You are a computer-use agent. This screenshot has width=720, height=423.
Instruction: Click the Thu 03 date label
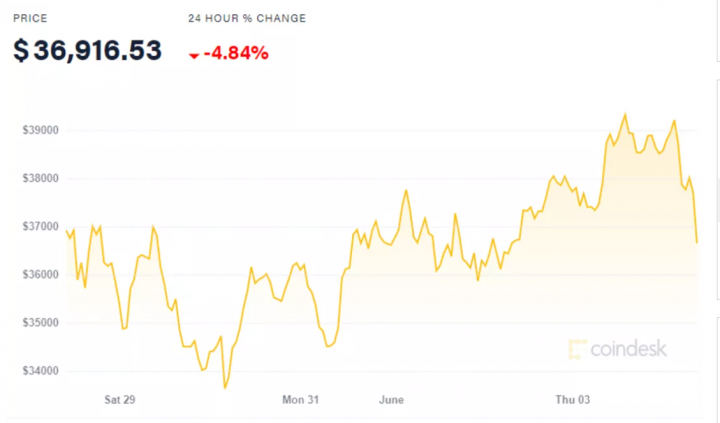pos(574,400)
